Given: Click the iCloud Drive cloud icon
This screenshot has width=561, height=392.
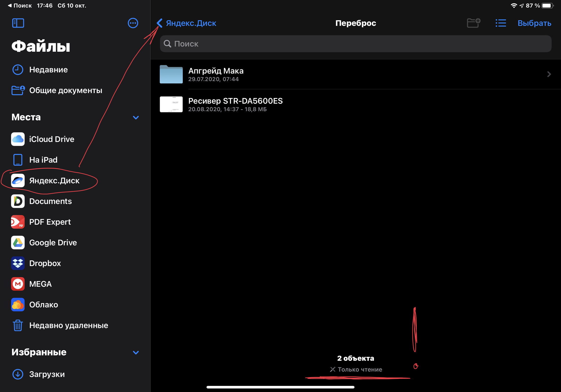Looking at the screenshot, I should 18,139.
